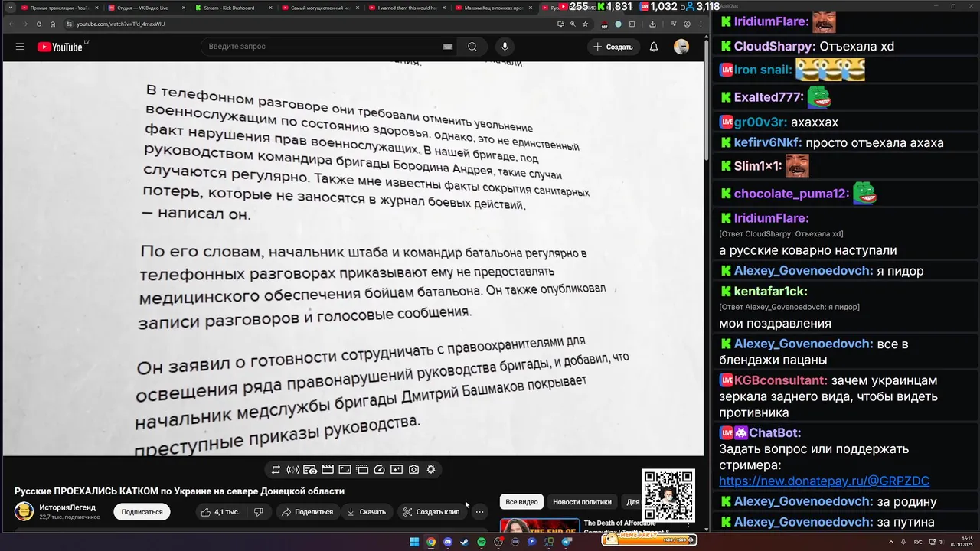
Task: Expand the browser tab search dropdown arrow
Action: [x=10, y=8]
